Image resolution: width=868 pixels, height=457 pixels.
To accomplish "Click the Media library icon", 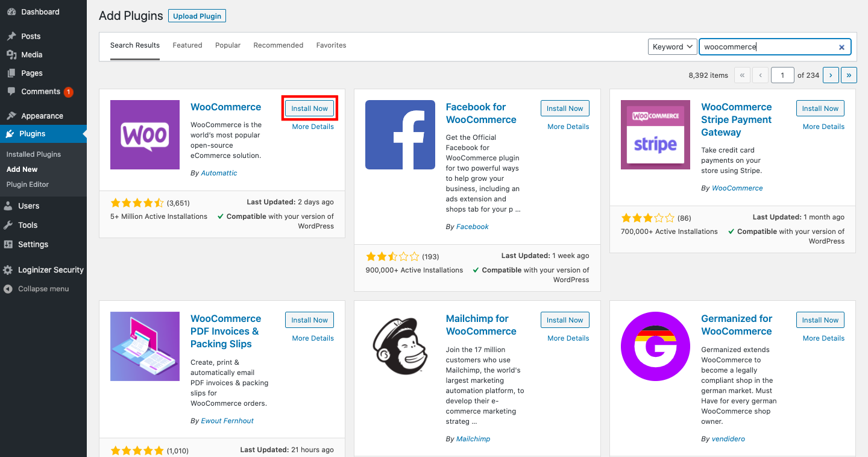I will [11, 55].
